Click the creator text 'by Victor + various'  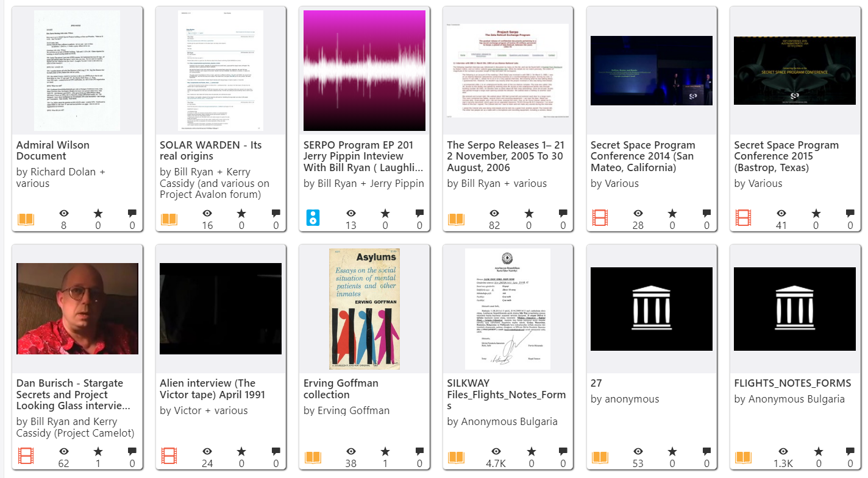[204, 410]
